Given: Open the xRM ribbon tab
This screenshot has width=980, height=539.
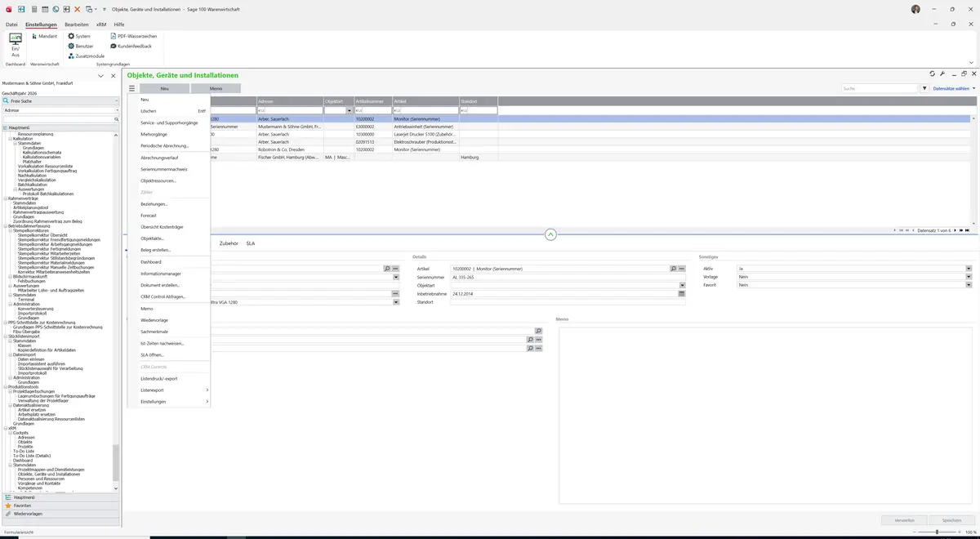Looking at the screenshot, I should pyautogui.click(x=101, y=24).
